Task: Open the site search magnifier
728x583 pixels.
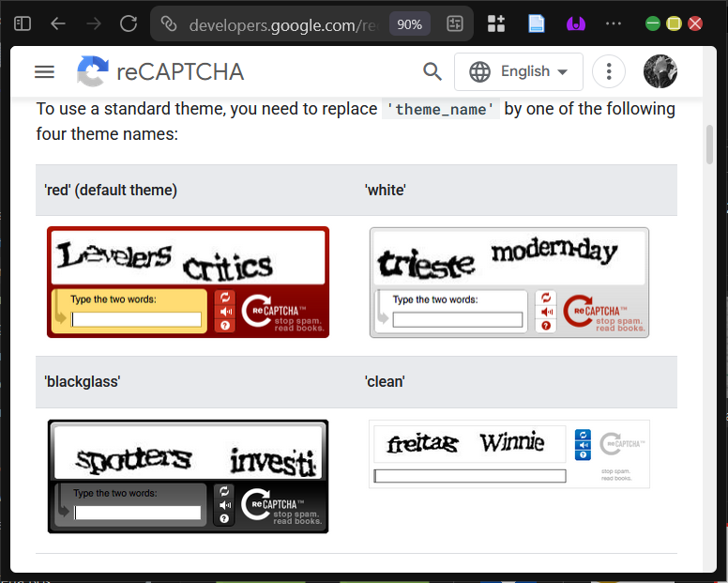Action: (432, 71)
